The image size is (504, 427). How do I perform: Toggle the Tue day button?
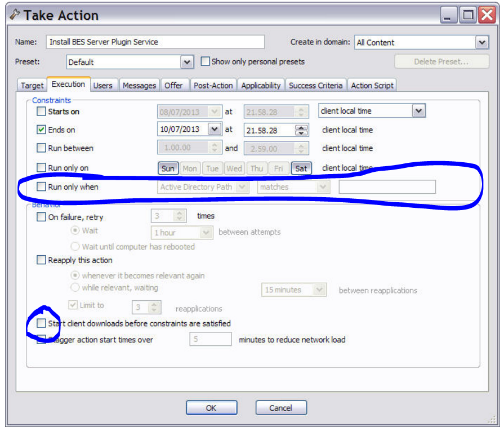(212, 168)
